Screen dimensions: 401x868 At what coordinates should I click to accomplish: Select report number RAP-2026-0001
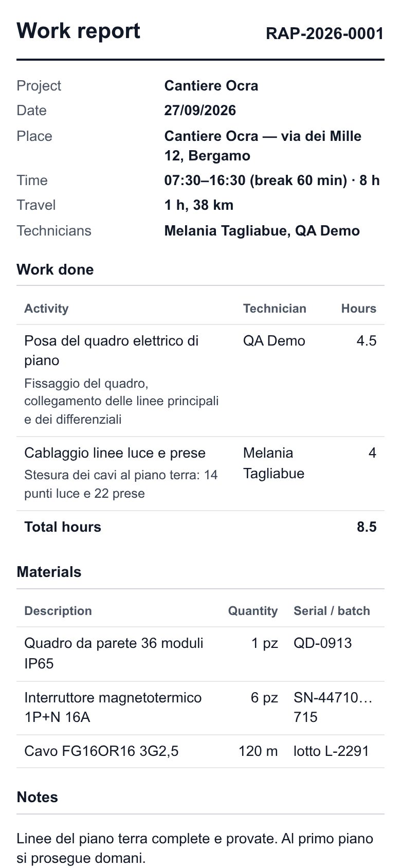pos(325,33)
